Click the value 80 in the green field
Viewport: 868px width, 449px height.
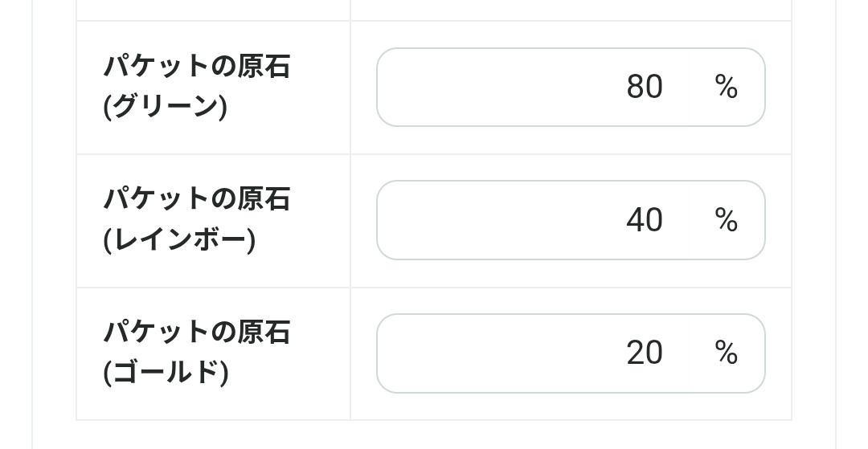(644, 87)
